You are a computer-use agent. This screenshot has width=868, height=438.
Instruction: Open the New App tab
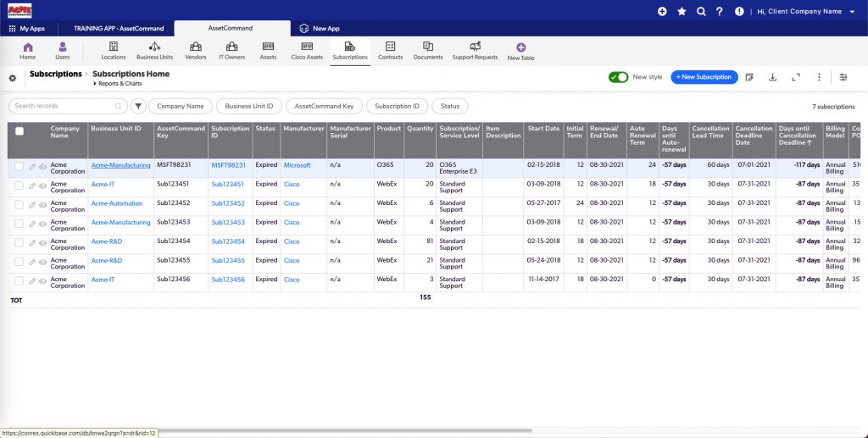(320, 28)
